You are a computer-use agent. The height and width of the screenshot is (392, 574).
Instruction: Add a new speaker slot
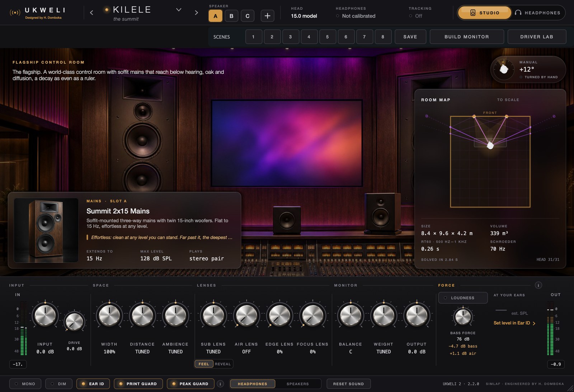tap(267, 16)
